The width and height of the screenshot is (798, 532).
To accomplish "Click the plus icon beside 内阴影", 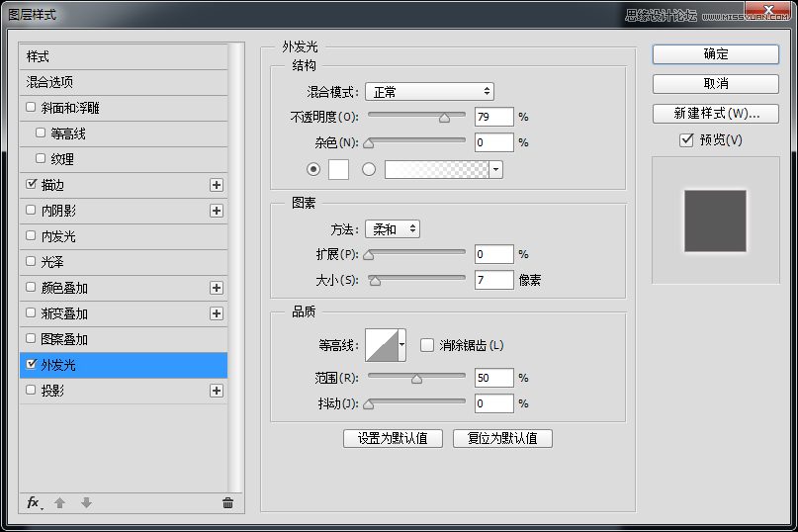I will click(x=217, y=211).
